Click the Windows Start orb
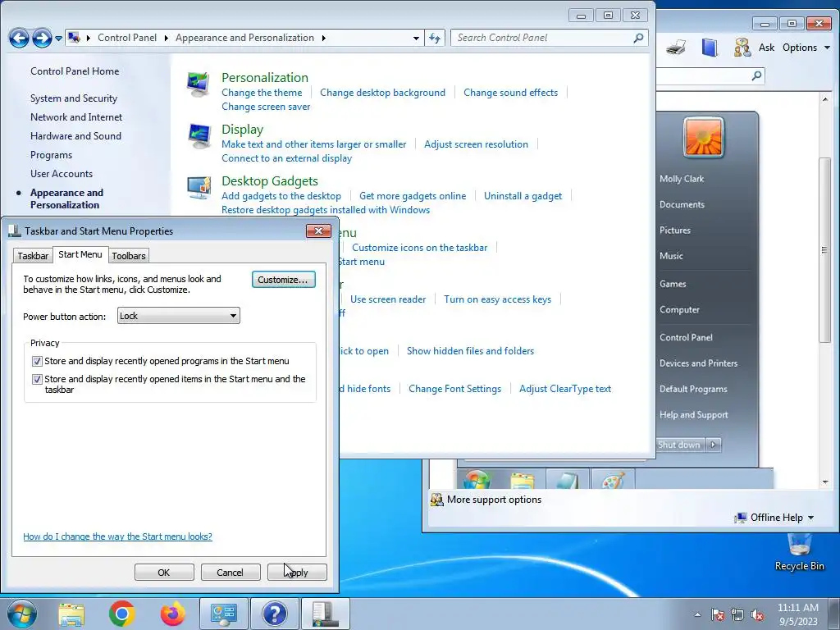The height and width of the screenshot is (630, 840). pyautogui.click(x=22, y=614)
